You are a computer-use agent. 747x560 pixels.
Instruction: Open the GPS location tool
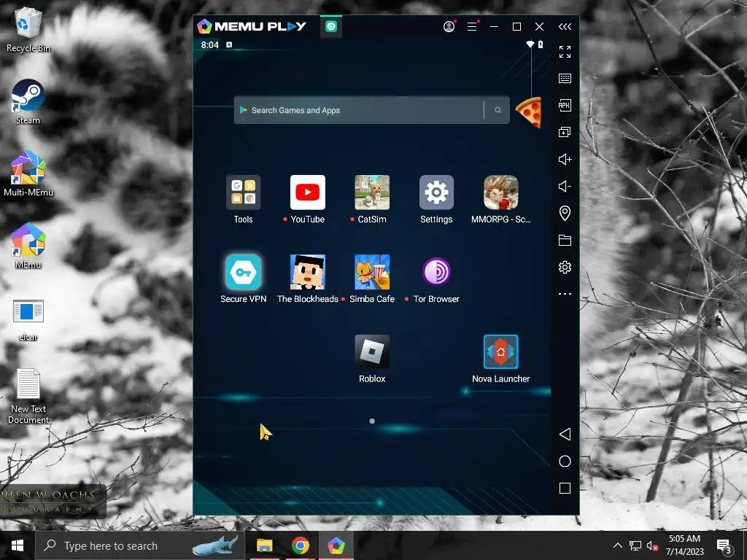coord(565,213)
